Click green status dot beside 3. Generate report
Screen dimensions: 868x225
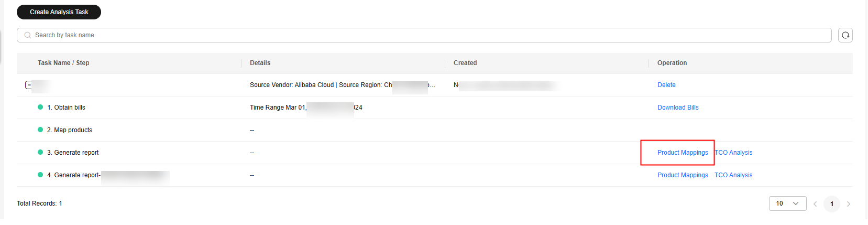coord(40,152)
